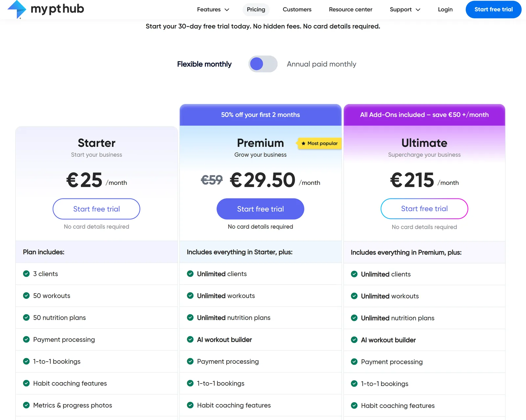Click 'Includes everything in Premium, plus:' text
This screenshot has width=526, height=420.
tap(406, 252)
